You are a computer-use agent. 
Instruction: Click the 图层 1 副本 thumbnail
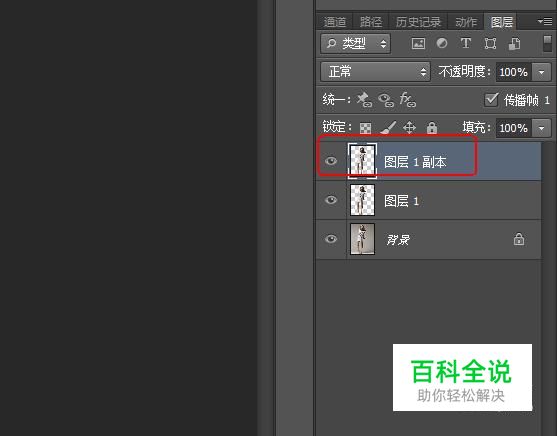tap(362, 161)
